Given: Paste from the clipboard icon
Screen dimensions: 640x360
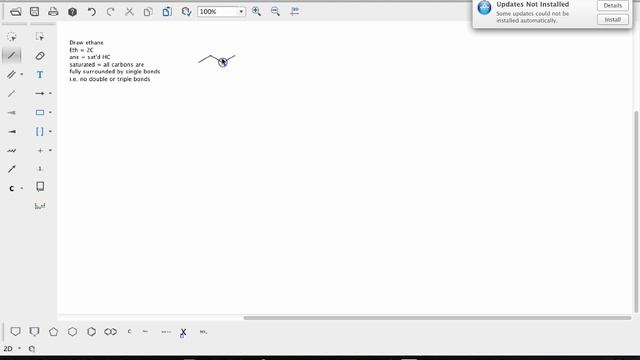Looking at the screenshot, I should [x=167, y=11].
